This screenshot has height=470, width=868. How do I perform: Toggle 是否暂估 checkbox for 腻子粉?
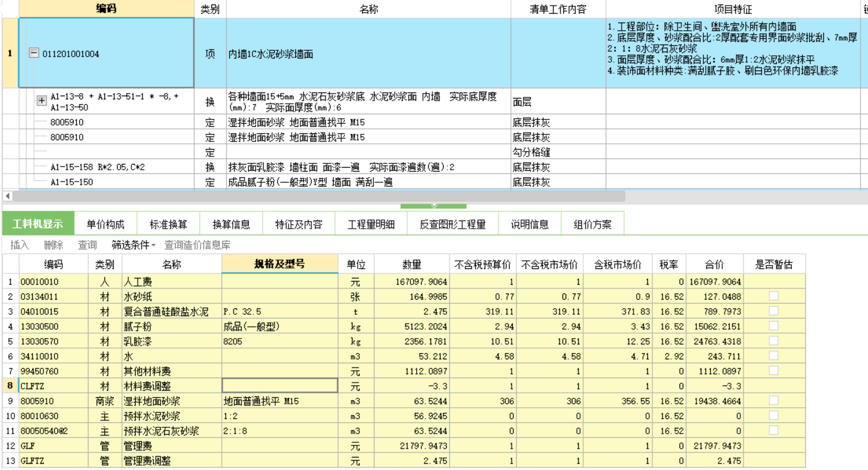774,326
